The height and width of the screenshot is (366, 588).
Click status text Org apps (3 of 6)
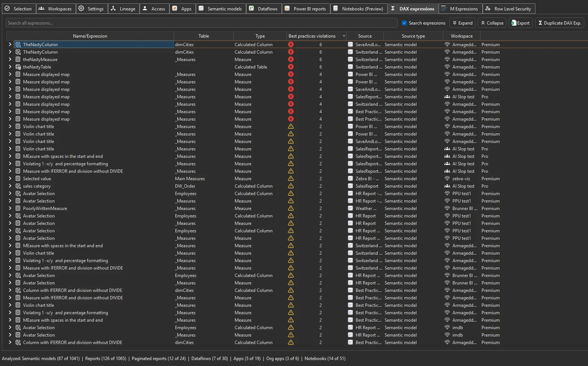point(283,359)
